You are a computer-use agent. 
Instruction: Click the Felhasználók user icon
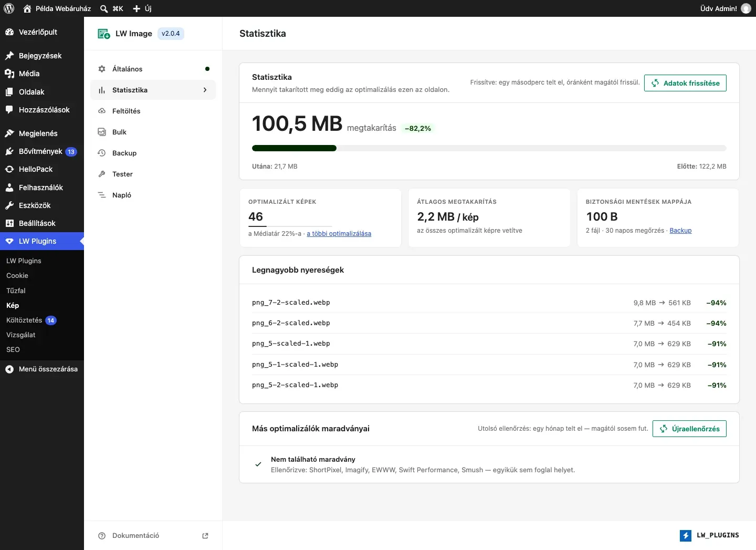pos(9,188)
